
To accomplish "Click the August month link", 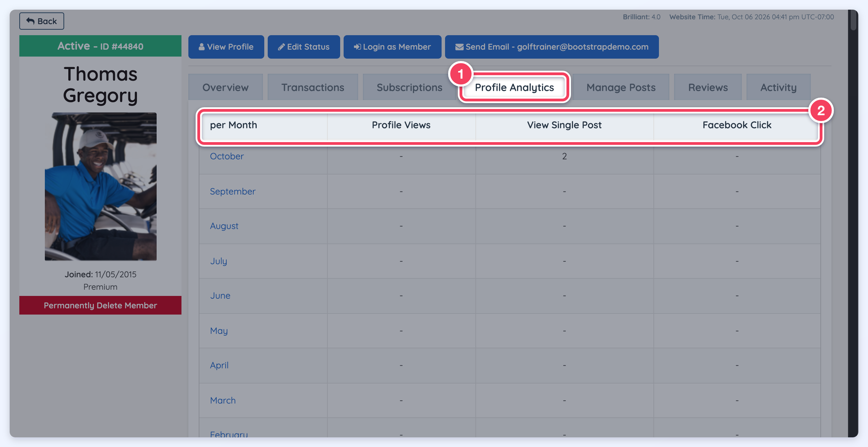I will pos(224,226).
